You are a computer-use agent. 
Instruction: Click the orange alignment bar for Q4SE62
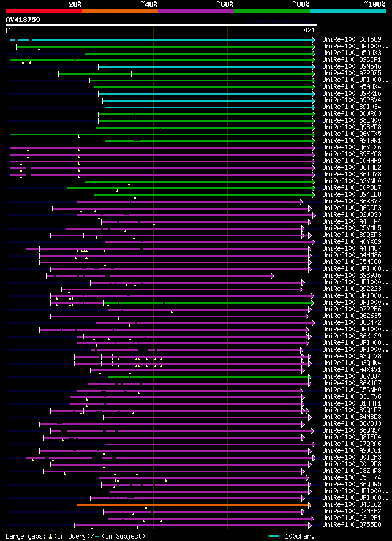(x=192, y=505)
